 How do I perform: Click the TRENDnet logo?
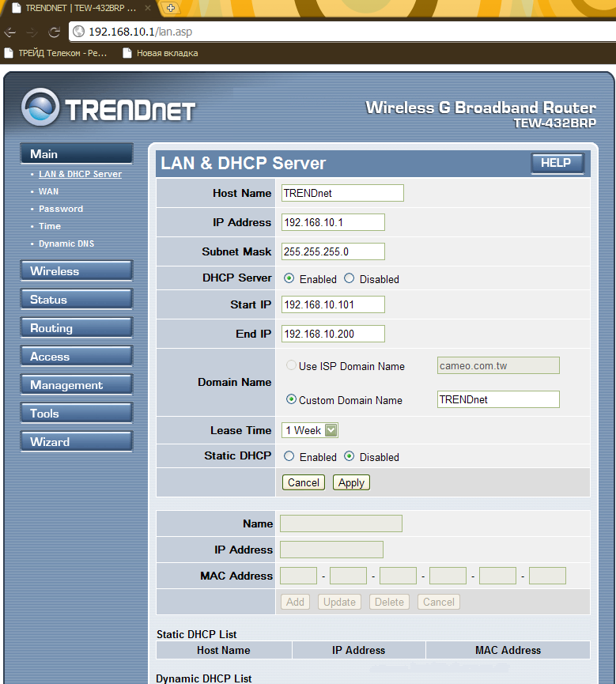pos(108,108)
